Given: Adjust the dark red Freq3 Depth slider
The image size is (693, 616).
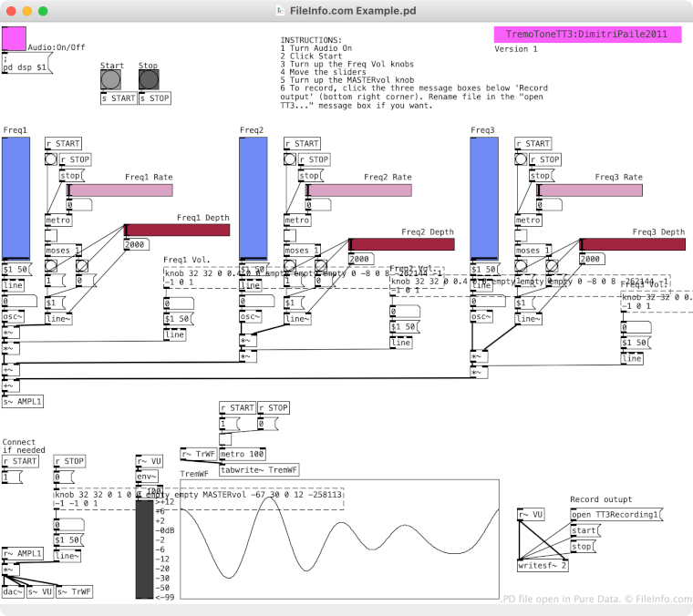Looking at the screenshot, I should [x=633, y=244].
